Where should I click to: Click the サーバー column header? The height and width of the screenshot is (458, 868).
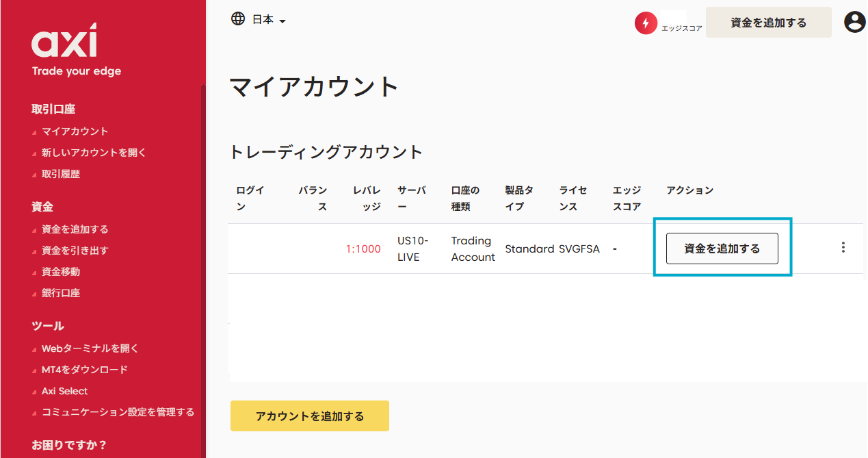coord(412,199)
